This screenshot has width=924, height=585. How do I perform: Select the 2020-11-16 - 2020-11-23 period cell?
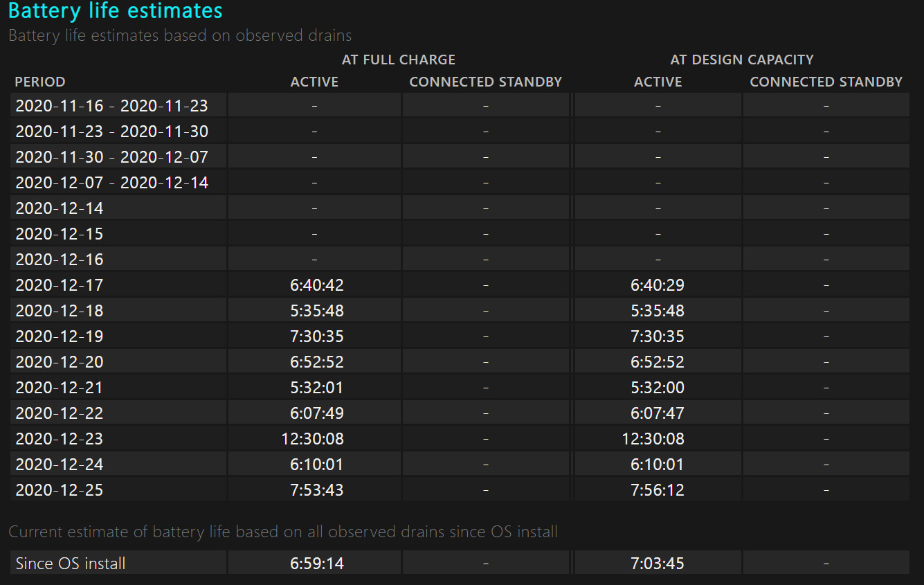point(111,106)
